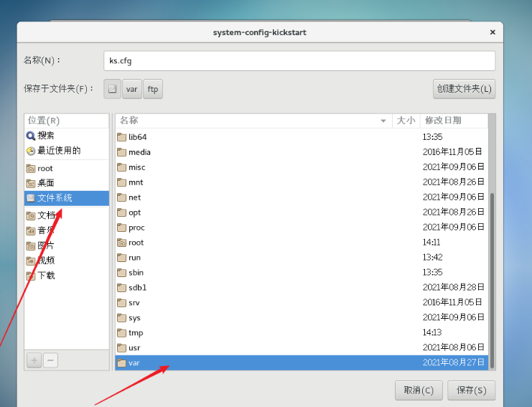Click the tmp modified time 14:13
The image size is (532, 407).
coord(432,332)
